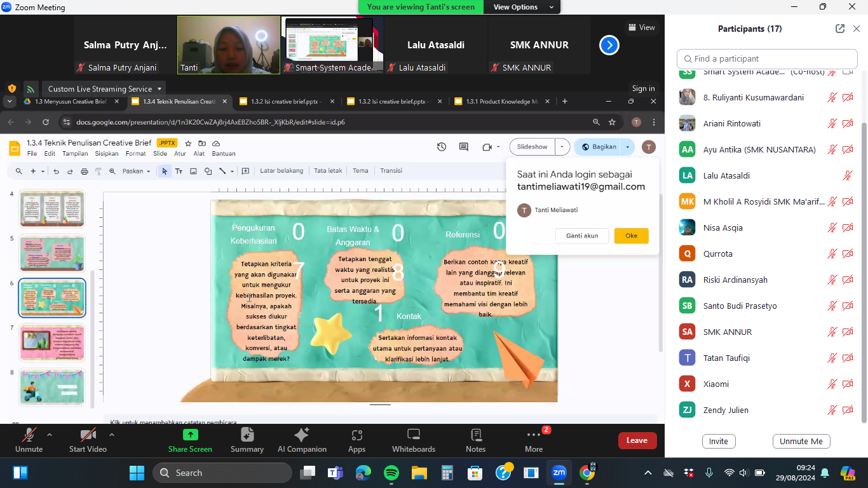Bookmark page with the star in the address bar
Image resolution: width=868 pixels, height=488 pixels.
[612, 122]
